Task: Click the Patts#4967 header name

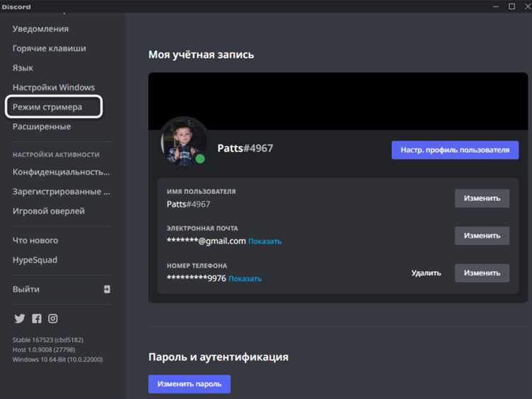Action: (245, 148)
